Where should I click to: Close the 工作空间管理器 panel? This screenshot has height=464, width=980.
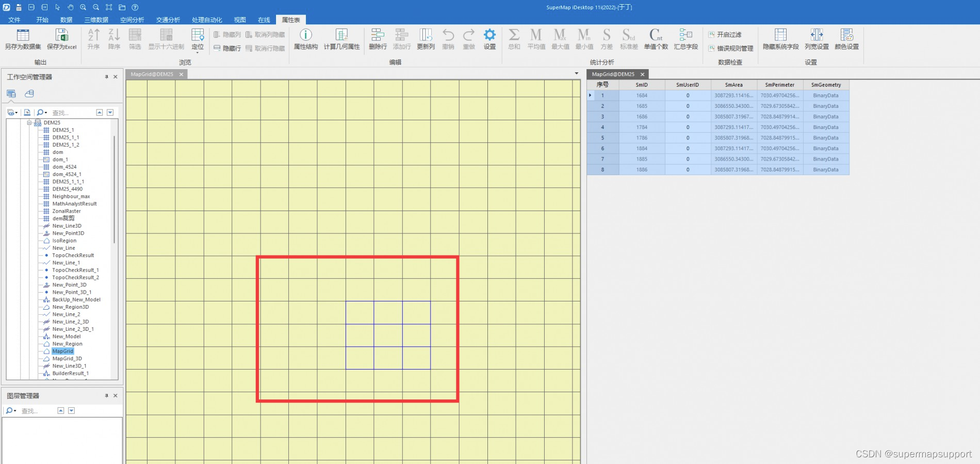tap(116, 76)
